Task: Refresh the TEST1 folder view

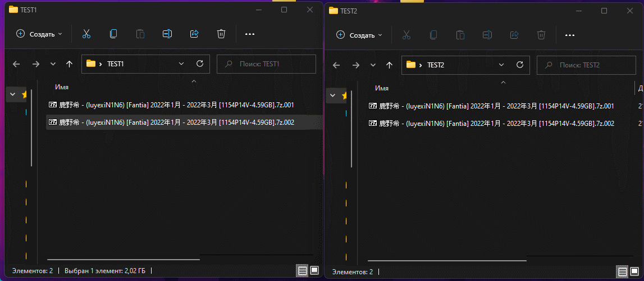Action: (200, 64)
